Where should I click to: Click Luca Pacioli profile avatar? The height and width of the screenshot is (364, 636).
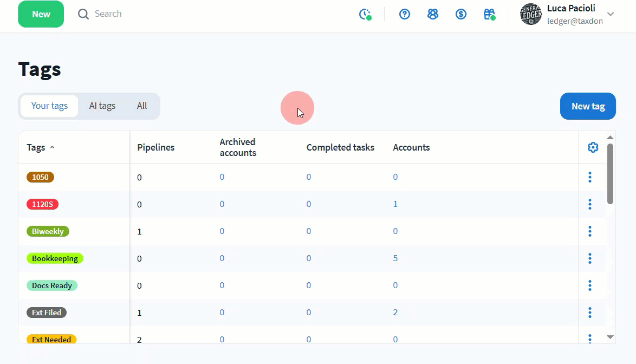[531, 14]
